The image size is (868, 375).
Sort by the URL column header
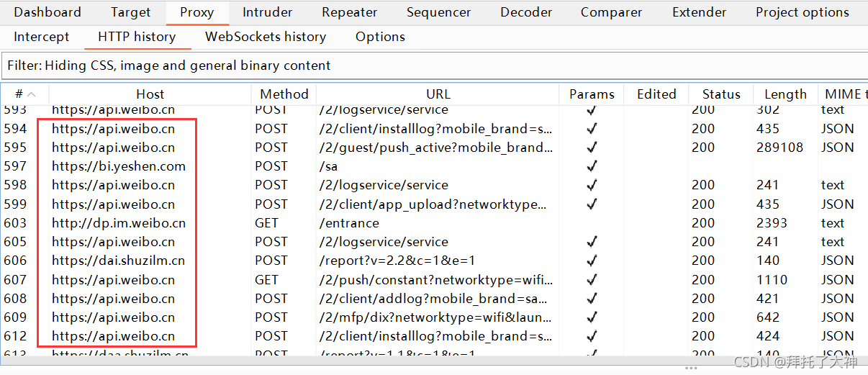click(438, 94)
